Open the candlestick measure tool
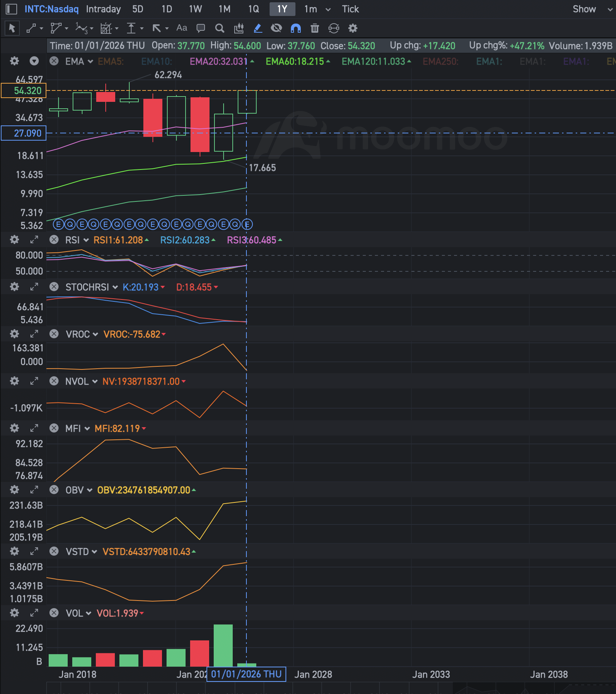Image resolution: width=616 pixels, height=694 pixels. click(239, 28)
